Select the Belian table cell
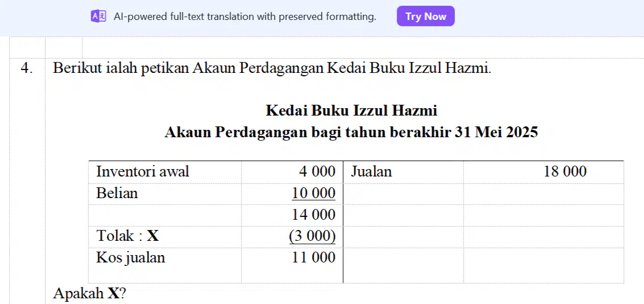The width and height of the screenshot is (644, 304). click(x=165, y=194)
